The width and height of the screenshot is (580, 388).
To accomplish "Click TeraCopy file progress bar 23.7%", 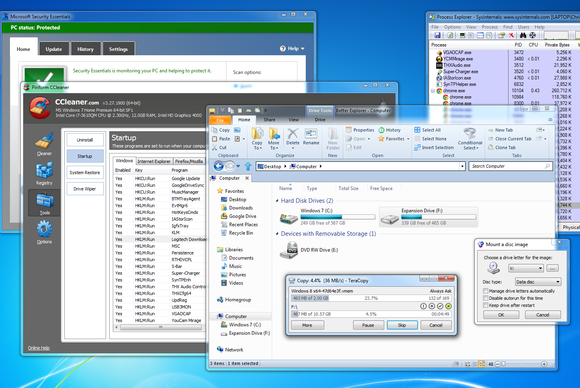I will (x=371, y=298).
